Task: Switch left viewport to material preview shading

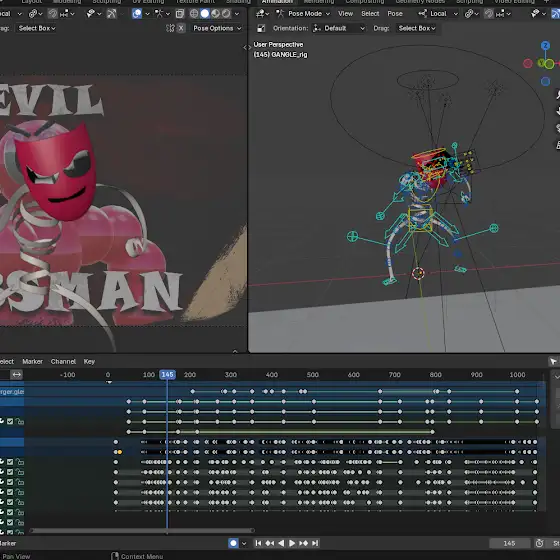Action: click(215, 14)
